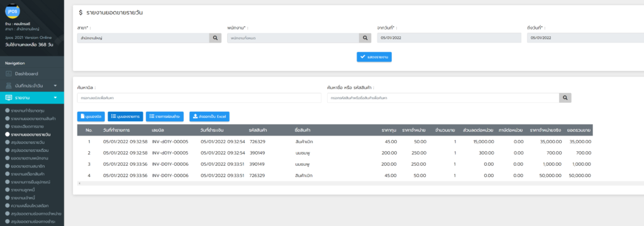
Task: Click the JPOS logo avatar
Action: click(13, 11)
